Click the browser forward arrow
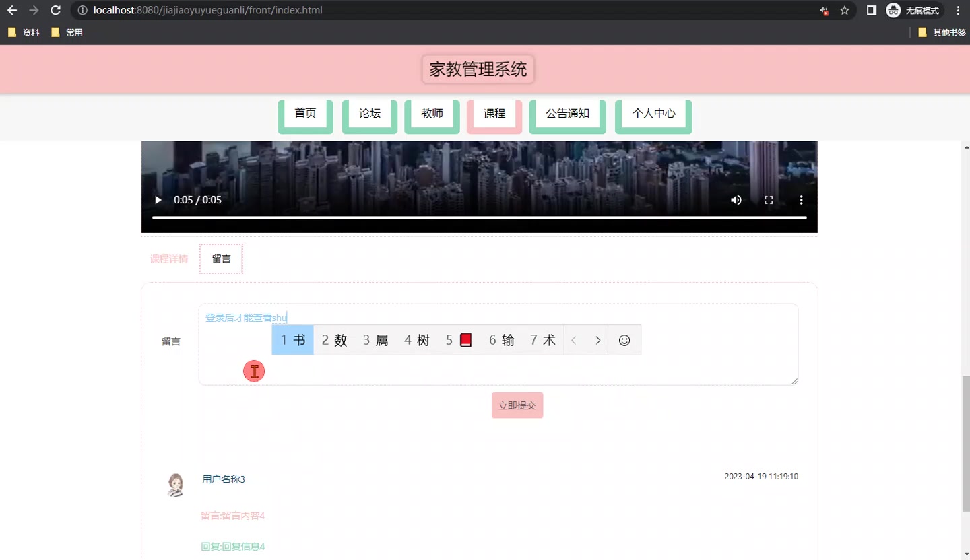The width and height of the screenshot is (970, 560). [34, 11]
